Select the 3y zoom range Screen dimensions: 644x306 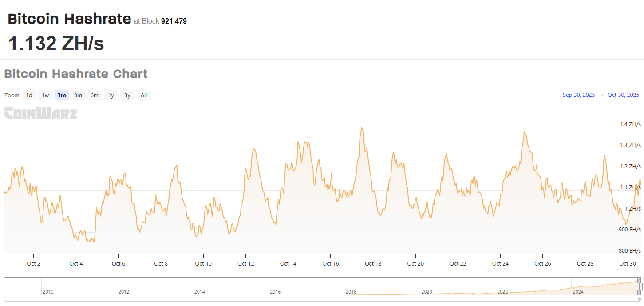(x=127, y=95)
